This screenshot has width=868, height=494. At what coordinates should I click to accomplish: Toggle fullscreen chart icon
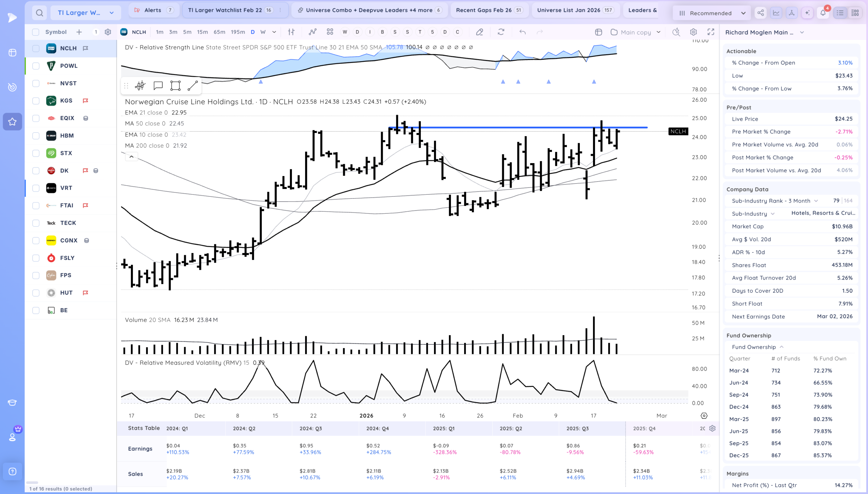coord(711,32)
